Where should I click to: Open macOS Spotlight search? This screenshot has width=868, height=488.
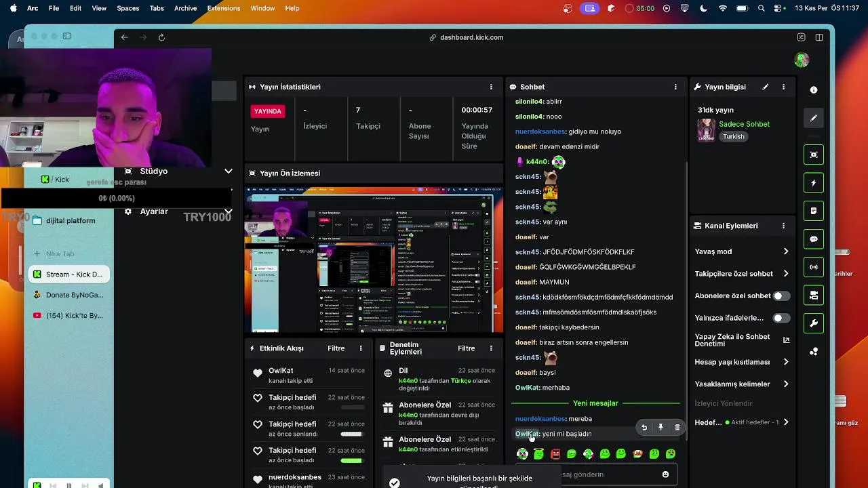tap(762, 8)
